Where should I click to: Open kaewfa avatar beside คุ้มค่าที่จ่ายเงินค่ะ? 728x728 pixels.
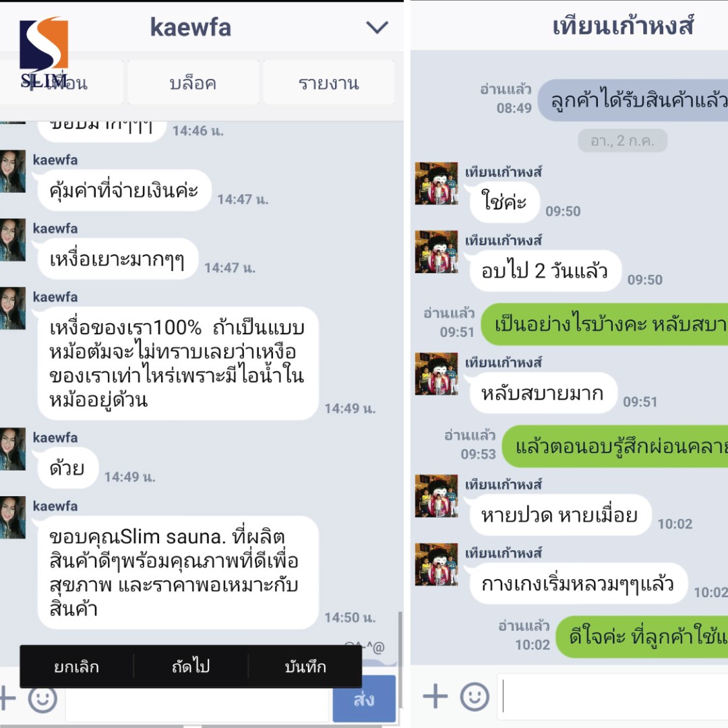[13, 171]
